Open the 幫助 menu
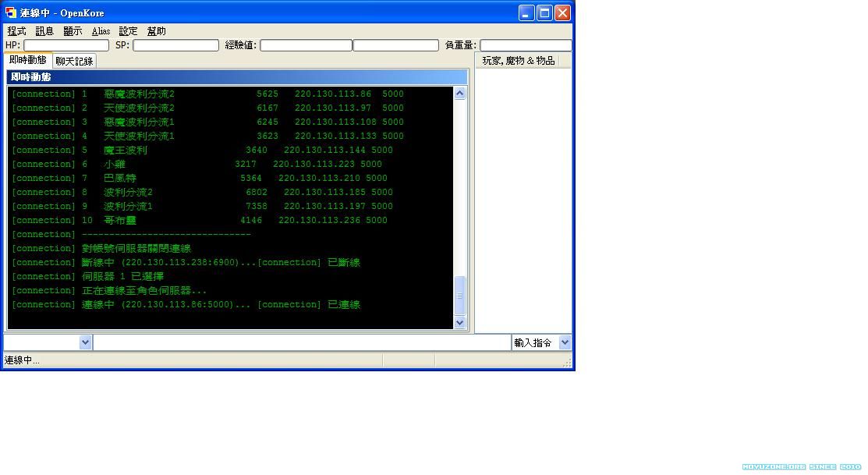Screen dimensions: 868x475 pos(156,31)
